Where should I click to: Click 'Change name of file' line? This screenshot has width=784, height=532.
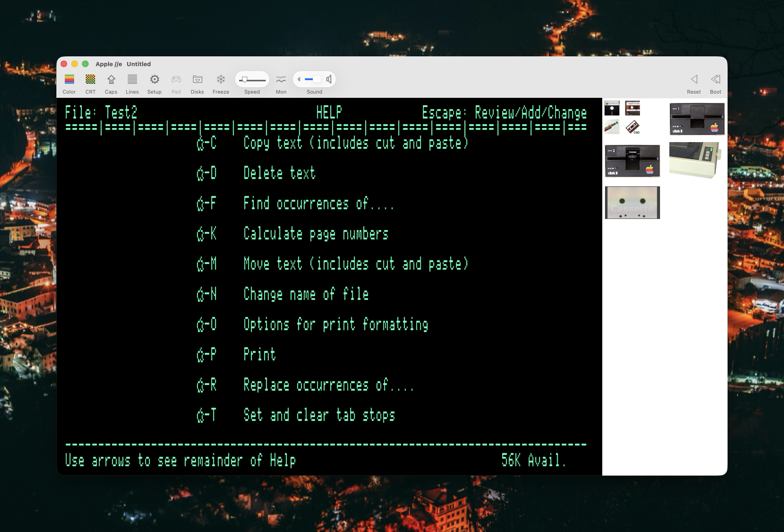[282, 294]
